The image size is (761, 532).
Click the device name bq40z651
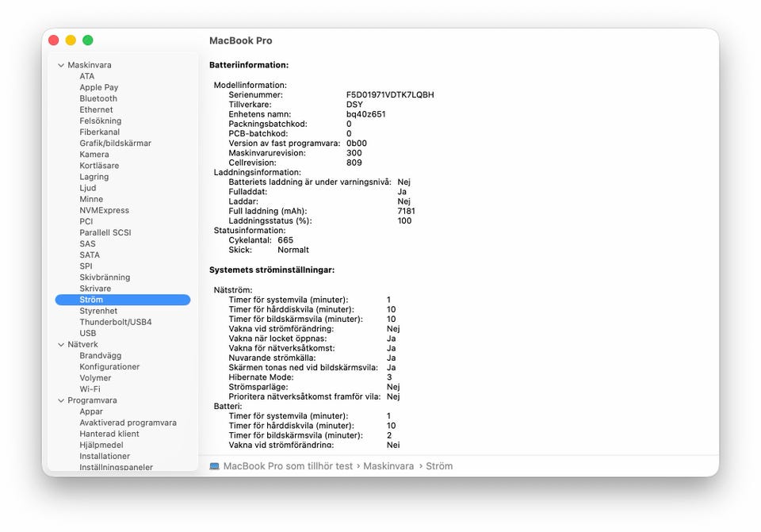[x=366, y=114]
